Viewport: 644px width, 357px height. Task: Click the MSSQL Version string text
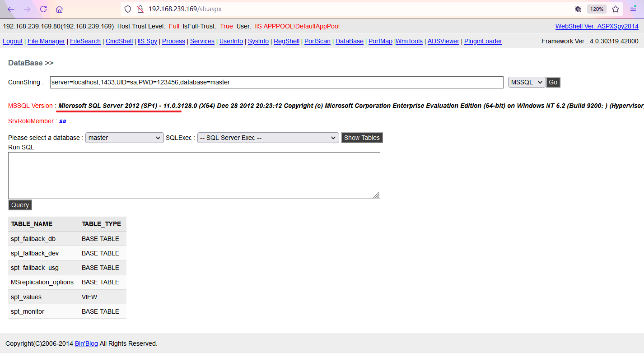(x=351, y=106)
